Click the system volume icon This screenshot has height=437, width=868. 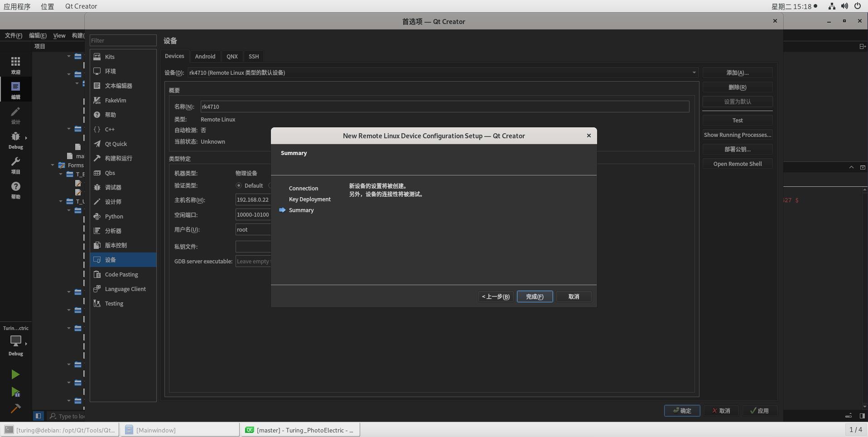point(844,6)
